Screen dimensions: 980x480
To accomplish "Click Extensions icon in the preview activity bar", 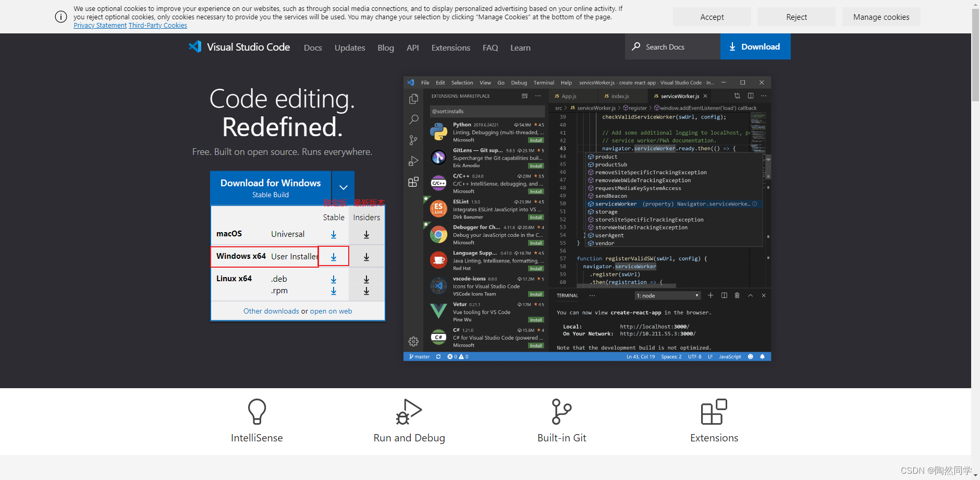I will pyautogui.click(x=413, y=182).
